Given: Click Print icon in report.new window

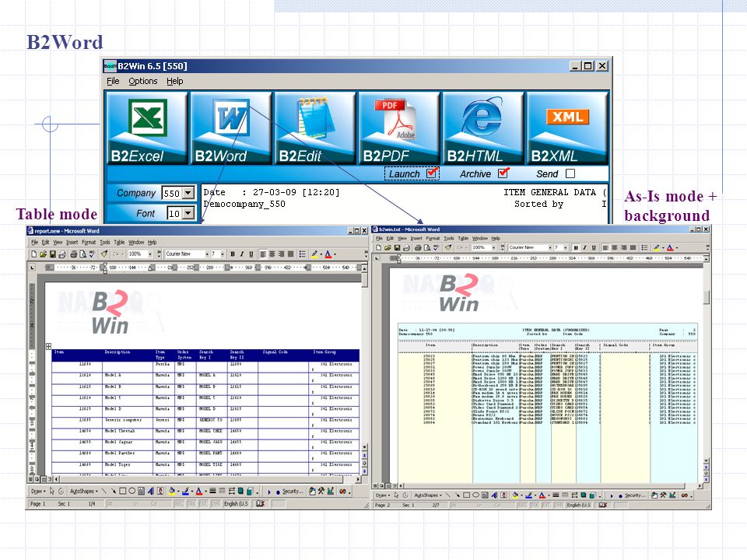Looking at the screenshot, I should [73, 254].
